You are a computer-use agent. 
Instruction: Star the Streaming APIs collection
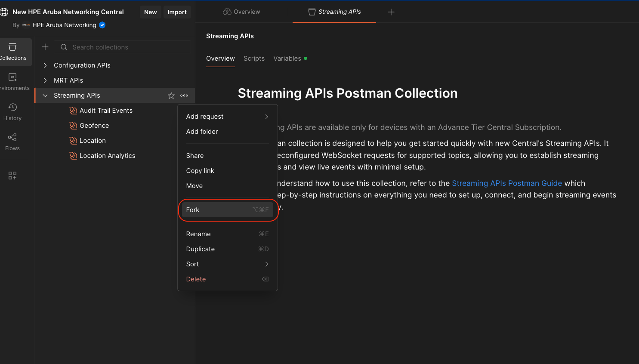pyautogui.click(x=171, y=96)
